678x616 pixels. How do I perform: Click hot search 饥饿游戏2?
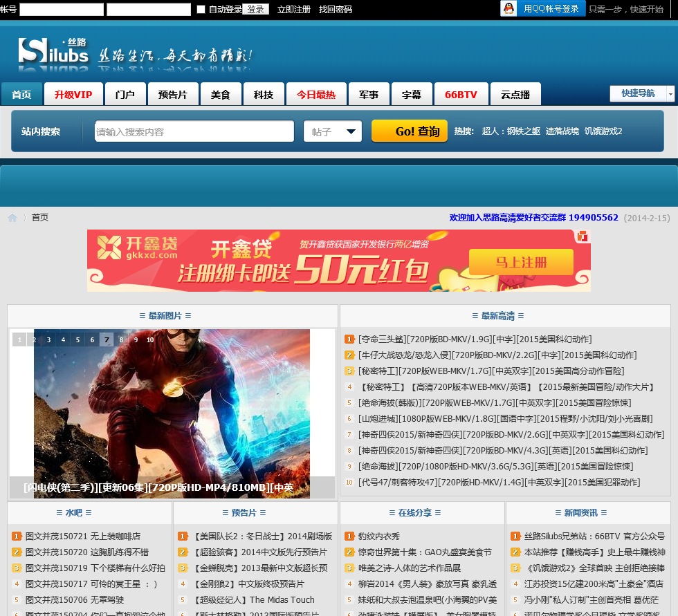pyautogui.click(x=603, y=131)
